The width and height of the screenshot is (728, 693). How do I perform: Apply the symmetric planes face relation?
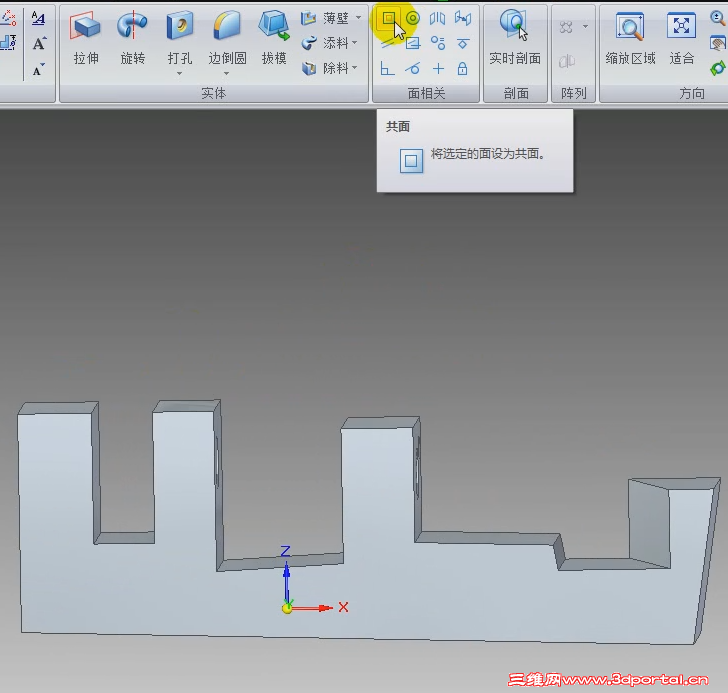pyautogui.click(x=437, y=19)
